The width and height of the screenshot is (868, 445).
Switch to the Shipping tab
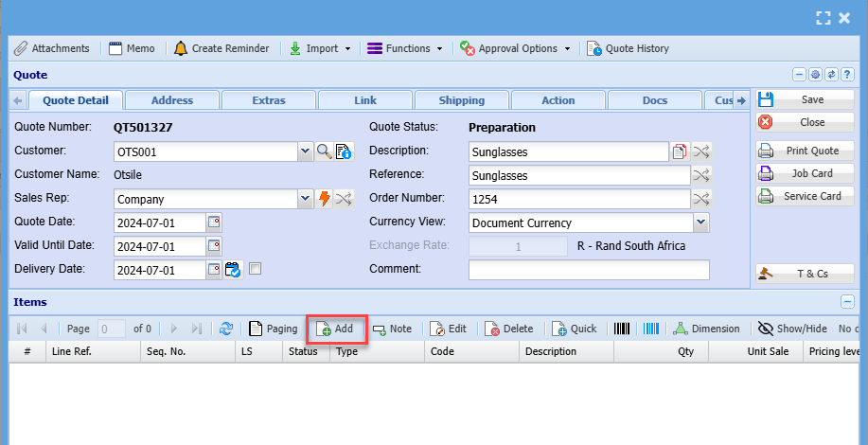(462, 100)
